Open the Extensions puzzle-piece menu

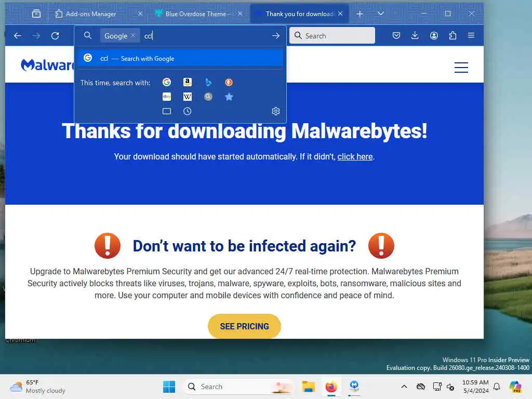click(x=453, y=35)
